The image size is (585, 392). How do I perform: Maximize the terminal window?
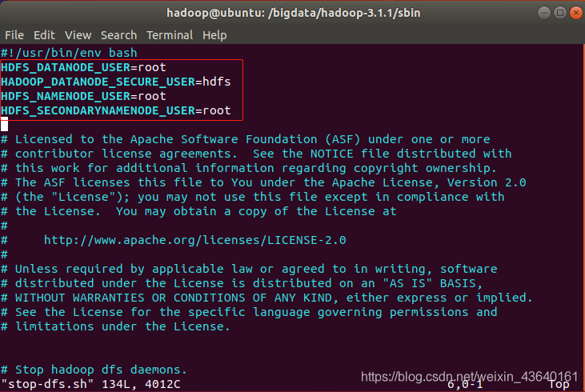click(560, 13)
